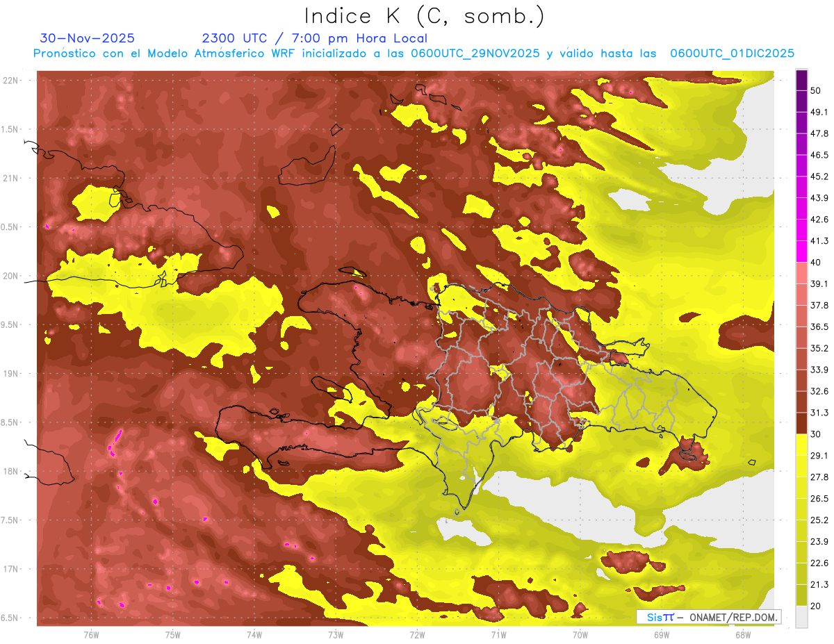
Task: Click the '74W' longitude axis label
Action: point(254,635)
